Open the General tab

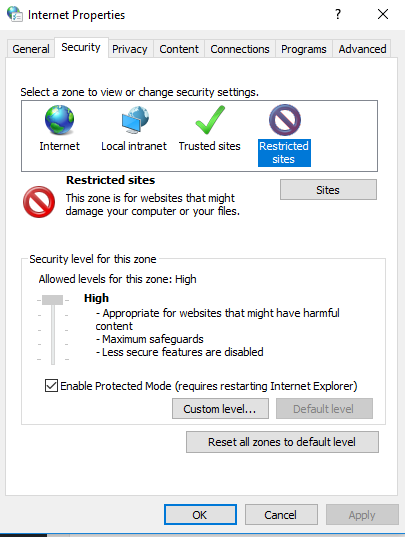[31, 49]
